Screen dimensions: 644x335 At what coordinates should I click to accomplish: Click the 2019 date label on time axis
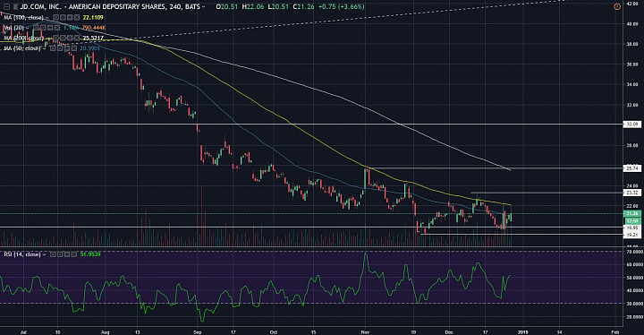tap(523, 331)
